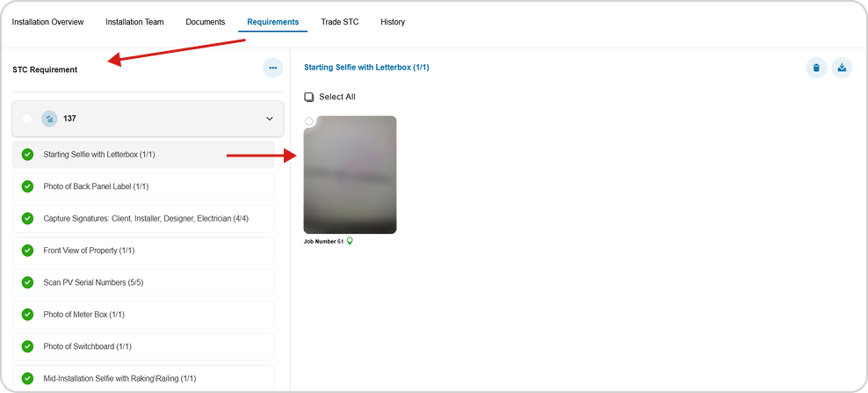Image resolution: width=868 pixels, height=393 pixels.
Task: Click the green check for Scan PV Serial Numbers
Action: coord(27,283)
